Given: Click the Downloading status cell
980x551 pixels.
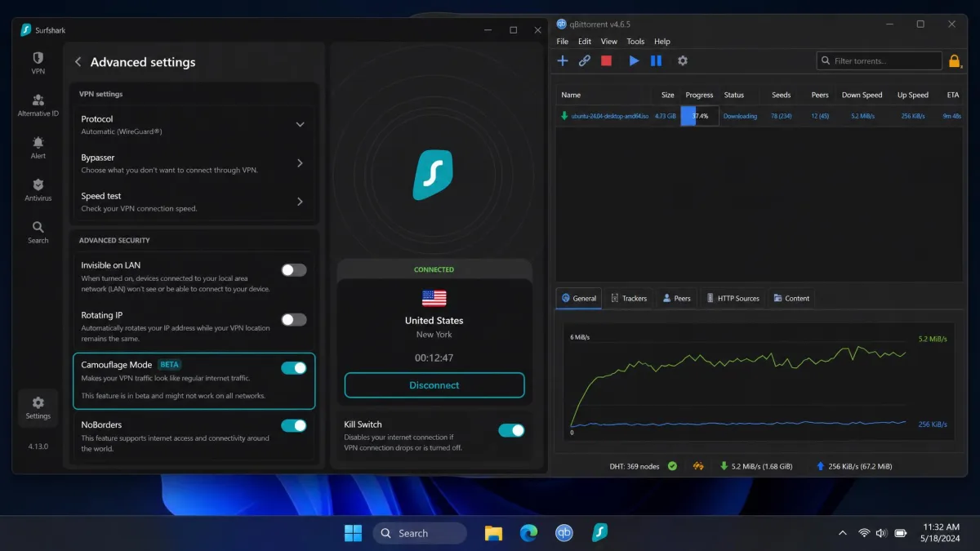Looking at the screenshot, I should coord(740,116).
